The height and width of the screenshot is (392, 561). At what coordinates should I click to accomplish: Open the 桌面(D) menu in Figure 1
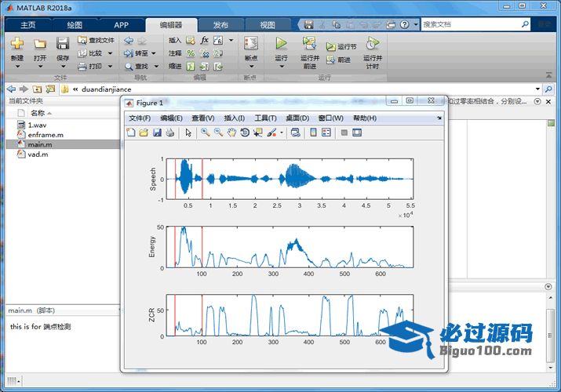(x=297, y=118)
